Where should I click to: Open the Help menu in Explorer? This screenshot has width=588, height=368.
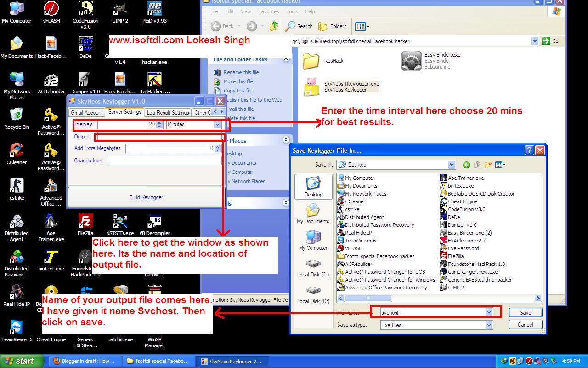pos(310,11)
